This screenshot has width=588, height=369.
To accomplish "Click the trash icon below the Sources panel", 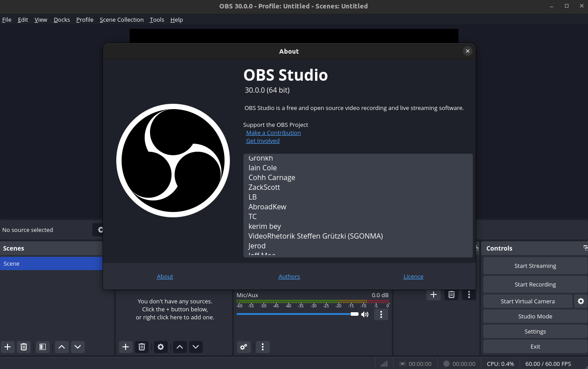I will tap(142, 347).
